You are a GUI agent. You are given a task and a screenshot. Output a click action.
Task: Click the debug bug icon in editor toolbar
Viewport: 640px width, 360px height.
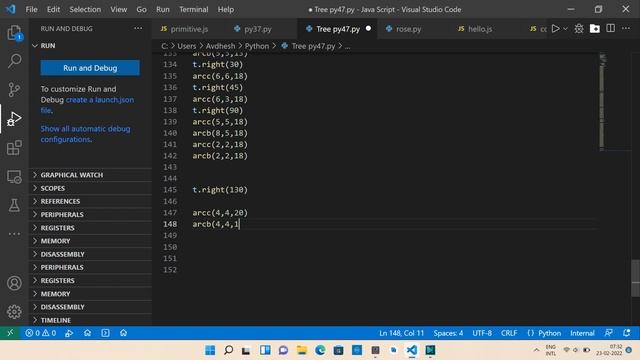(x=579, y=29)
